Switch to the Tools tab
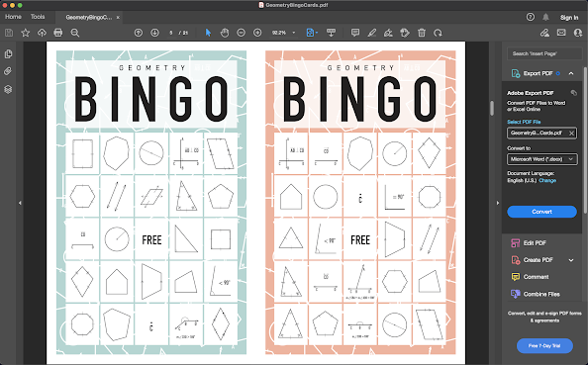This screenshot has height=365, width=588. pyautogui.click(x=38, y=17)
